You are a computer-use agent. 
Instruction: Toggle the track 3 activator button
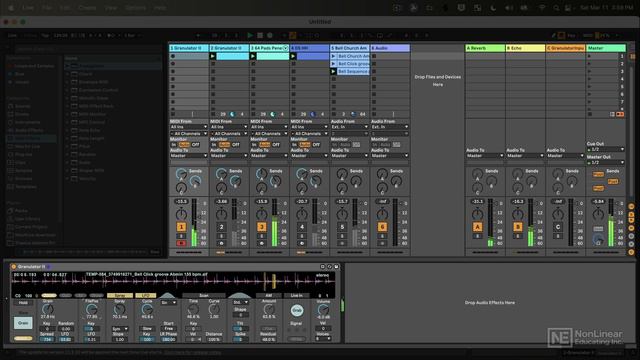[x=261, y=227]
